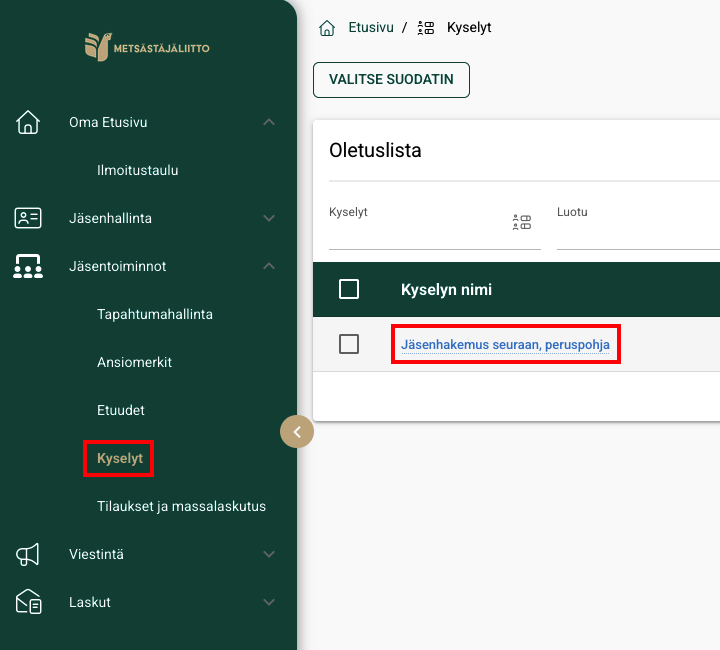The height and width of the screenshot is (650, 720).
Task: Click the Viestintä menu label
Action: (x=96, y=554)
